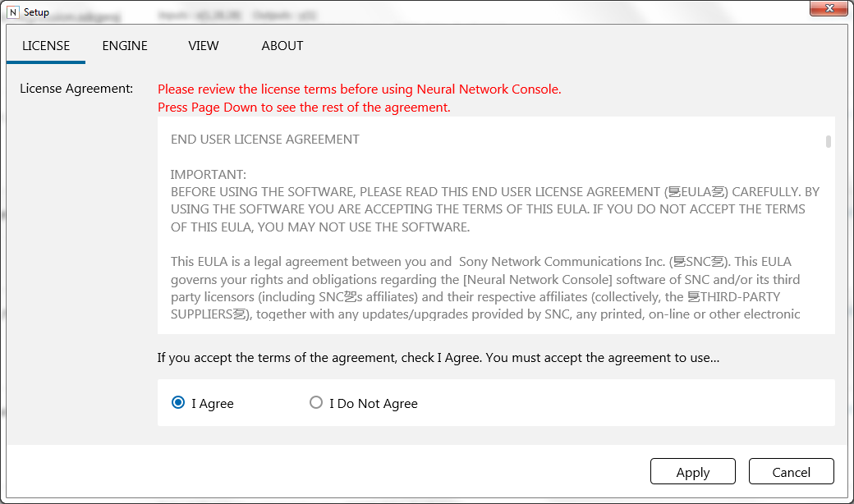854x504 pixels.
Task: Open the ABOUT tab
Action: tap(282, 46)
